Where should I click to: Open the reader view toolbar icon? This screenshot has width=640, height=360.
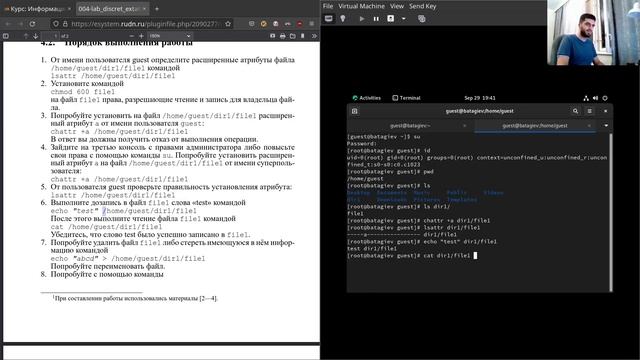pyautogui.click(x=251, y=24)
